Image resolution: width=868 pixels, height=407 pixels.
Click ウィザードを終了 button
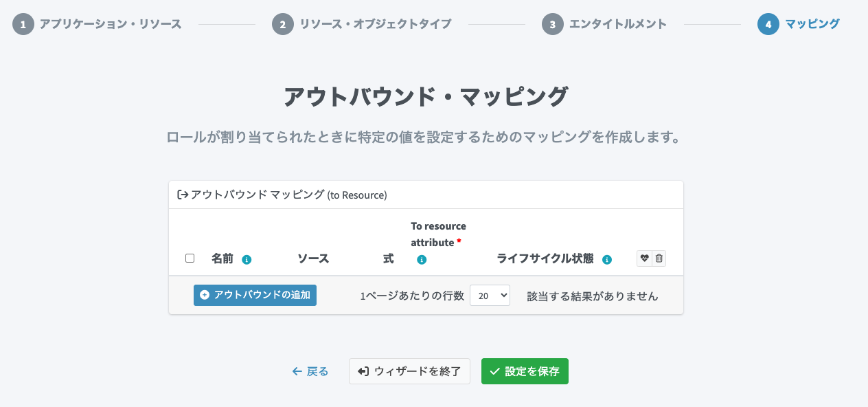point(409,371)
